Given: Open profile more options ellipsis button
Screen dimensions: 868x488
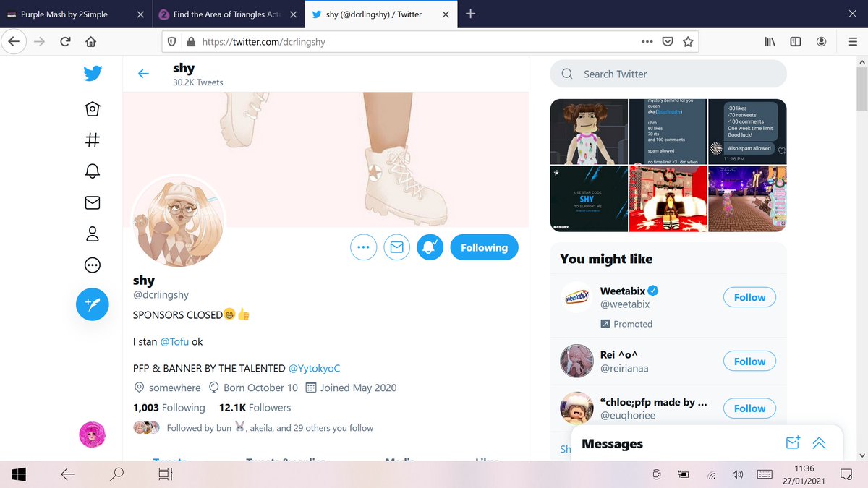Looking at the screenshot, I should 363,247.
